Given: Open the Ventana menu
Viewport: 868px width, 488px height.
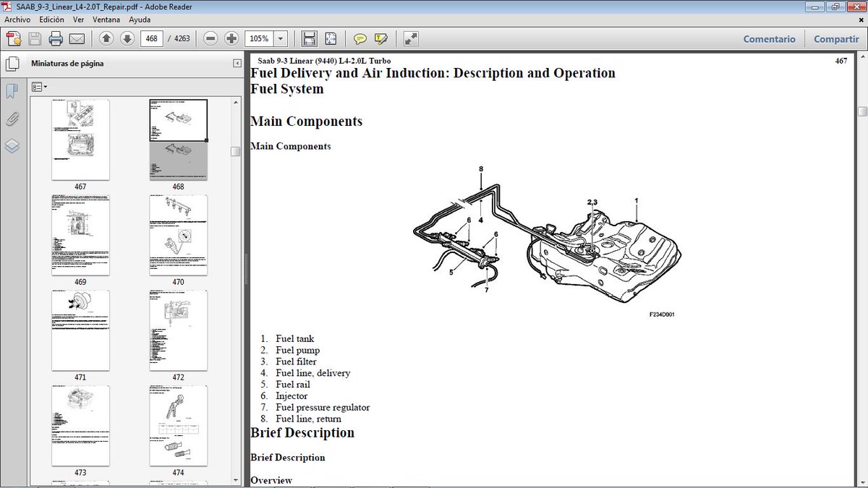Looking at the screenshot, I should [106, 20].
